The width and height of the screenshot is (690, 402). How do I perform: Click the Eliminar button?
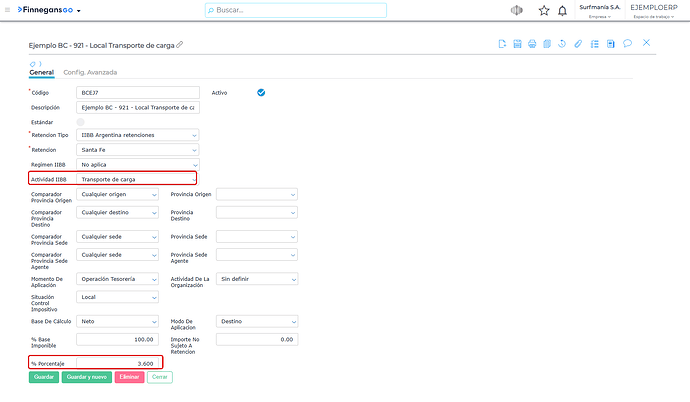129,377
